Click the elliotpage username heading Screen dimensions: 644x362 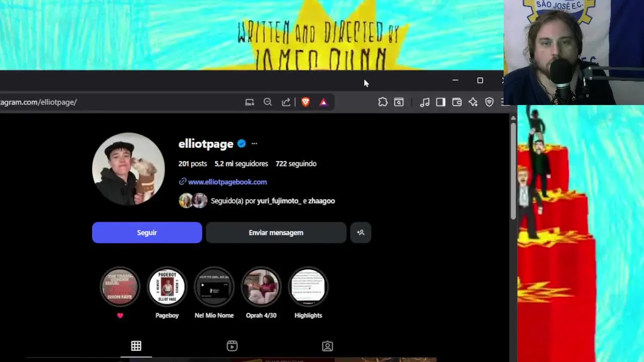(206, 144)
